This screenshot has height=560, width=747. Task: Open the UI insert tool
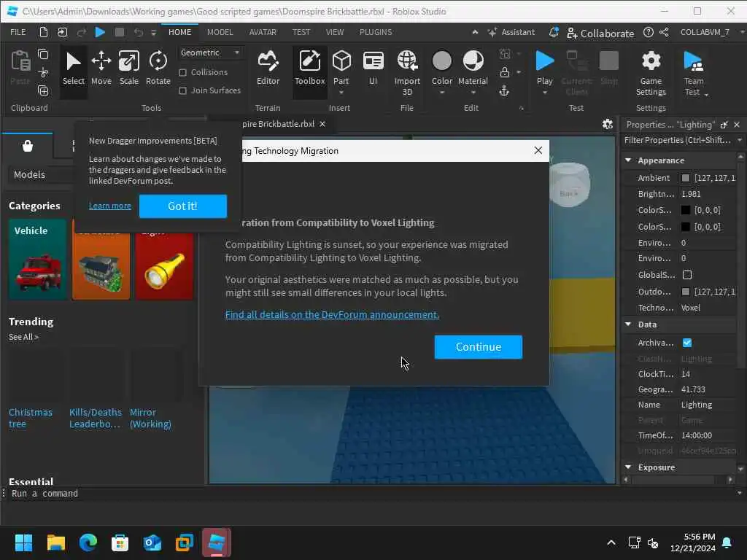coord(373,68)
